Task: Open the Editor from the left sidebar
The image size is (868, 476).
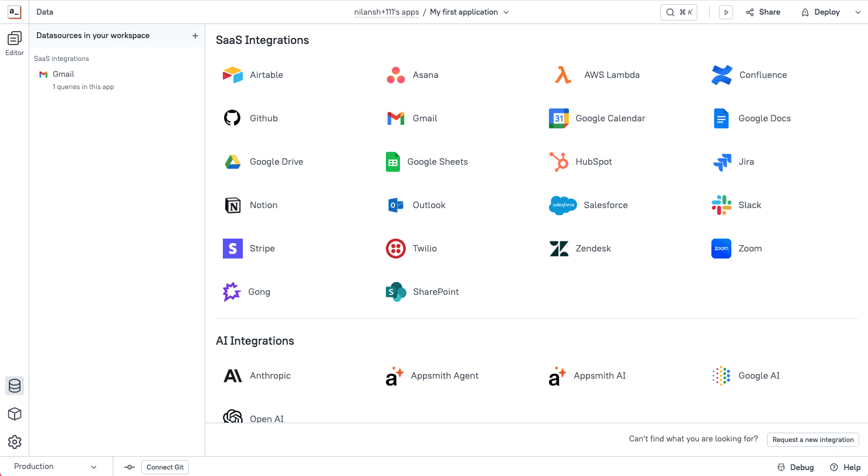Action: (15, 43)
